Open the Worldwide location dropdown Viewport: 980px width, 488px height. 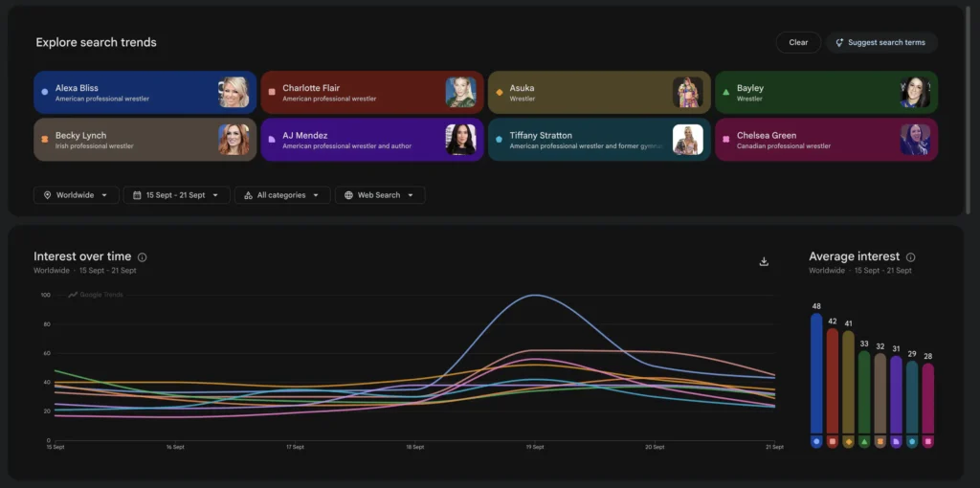(x=77, y=195)
